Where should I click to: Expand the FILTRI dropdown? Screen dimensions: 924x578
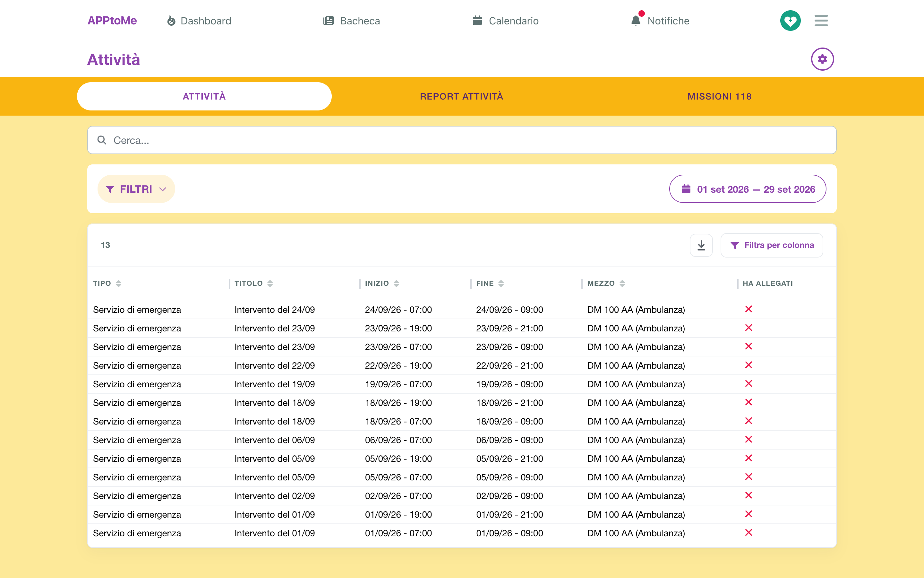(136, 189)
